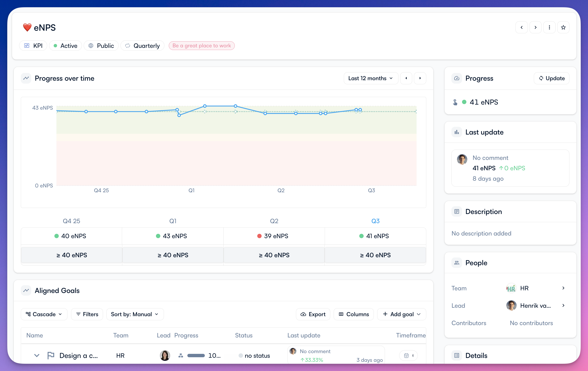Click the 41 eNPS current progress value
This screenshot has width=588, height=371.
pos(484,102)
